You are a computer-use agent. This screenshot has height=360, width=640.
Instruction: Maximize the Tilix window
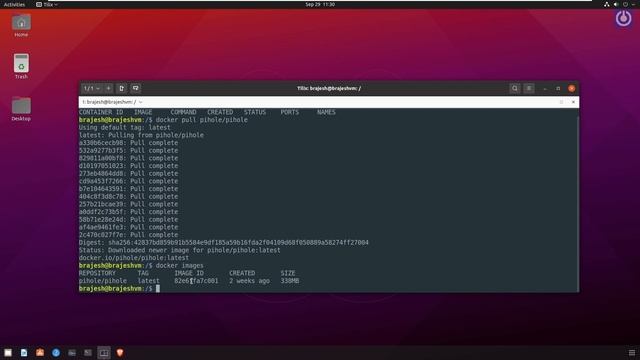point(558,89)
